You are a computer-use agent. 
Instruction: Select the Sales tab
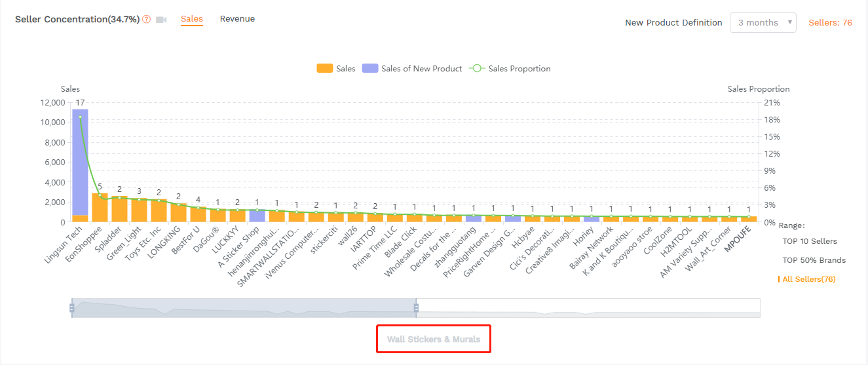[192, 19]
